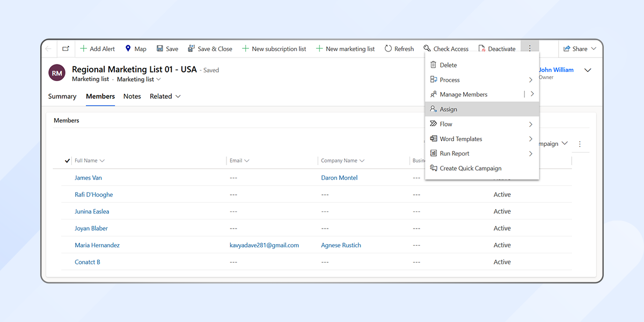Open the Email column sort dropdown
The image size is (644, 322).
point(247,160)
